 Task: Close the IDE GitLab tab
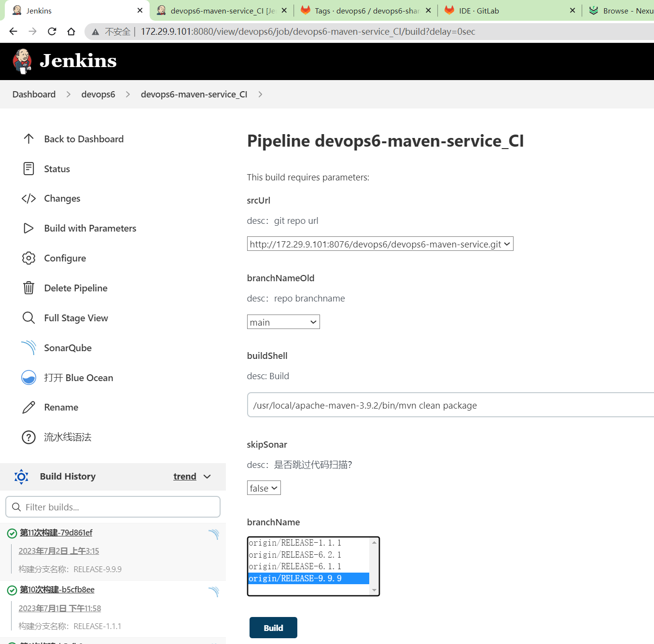tap(572, 10)
